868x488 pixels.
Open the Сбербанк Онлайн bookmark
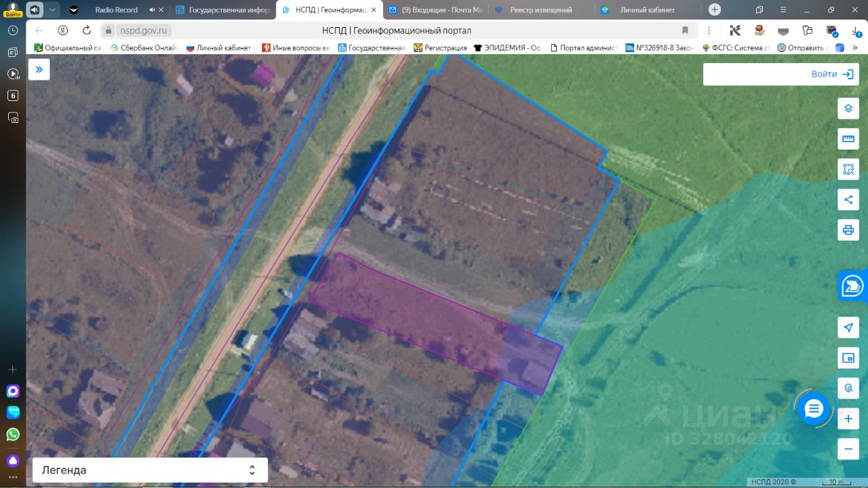point(143,47)
